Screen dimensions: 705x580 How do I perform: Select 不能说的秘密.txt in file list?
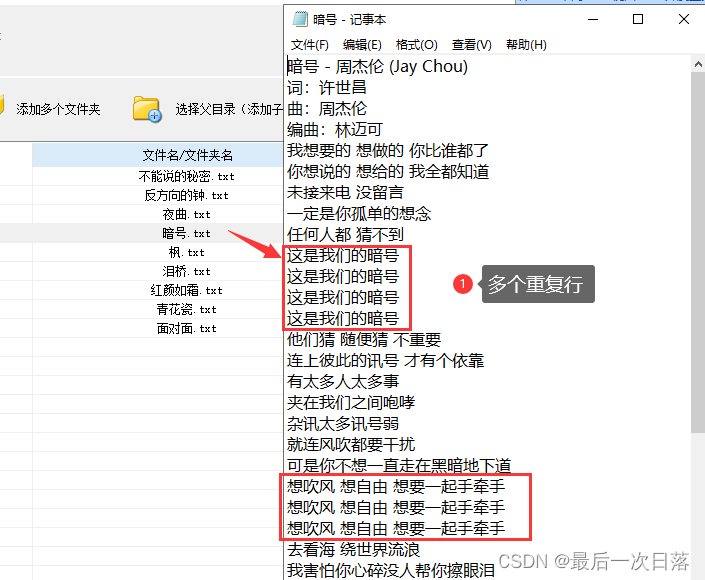[x=187, y=176]
